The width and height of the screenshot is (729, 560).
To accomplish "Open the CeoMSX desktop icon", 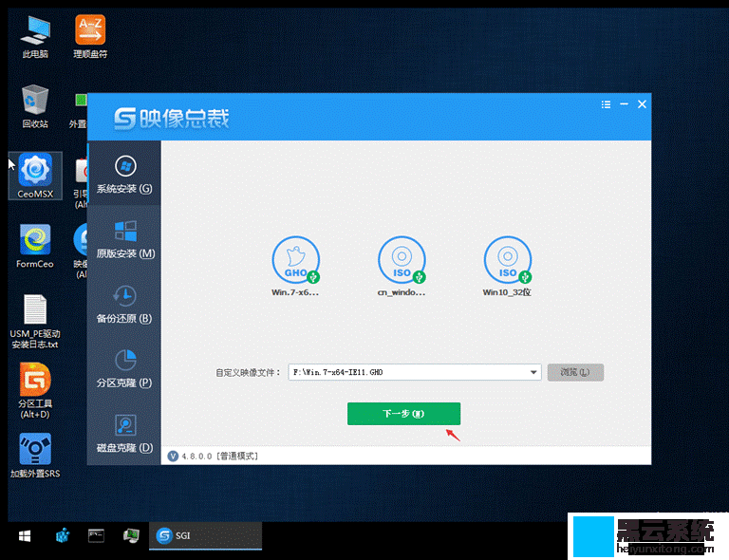I will tap(36, 175).
